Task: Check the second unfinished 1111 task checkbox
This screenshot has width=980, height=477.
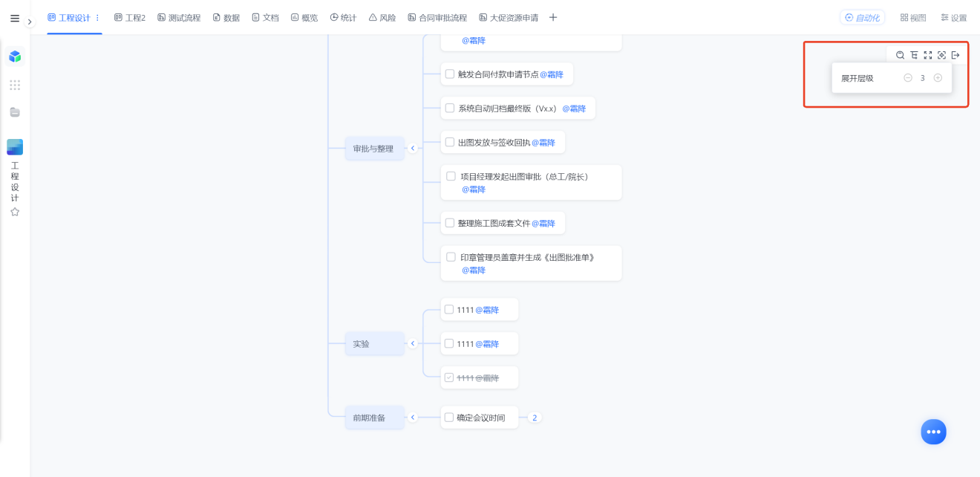Action: tap(448, 343)
